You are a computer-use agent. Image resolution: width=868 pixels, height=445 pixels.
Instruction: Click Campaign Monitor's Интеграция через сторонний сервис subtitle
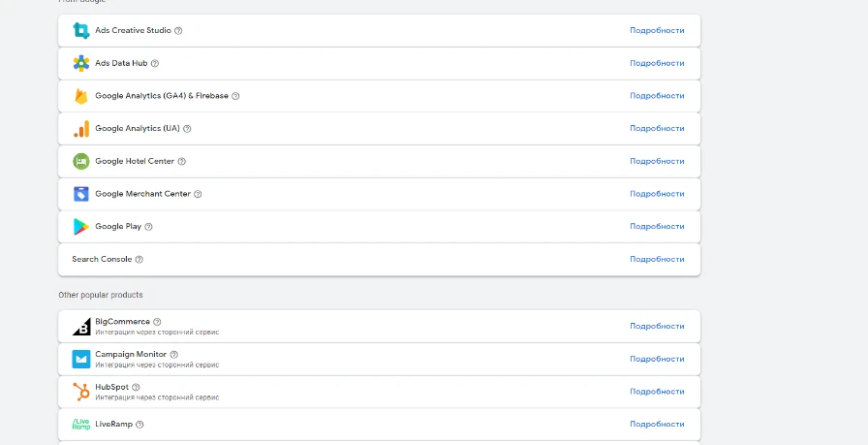click(x=157, y=366)
